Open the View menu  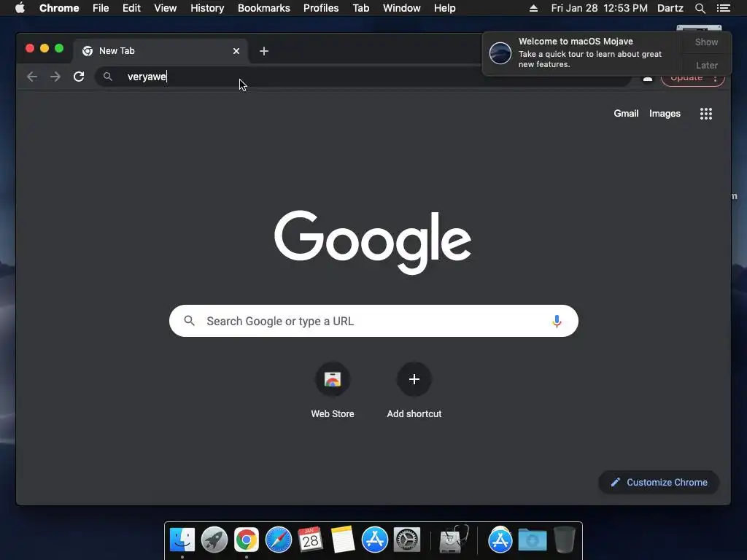pyautogui.click(x=166, y=8)
